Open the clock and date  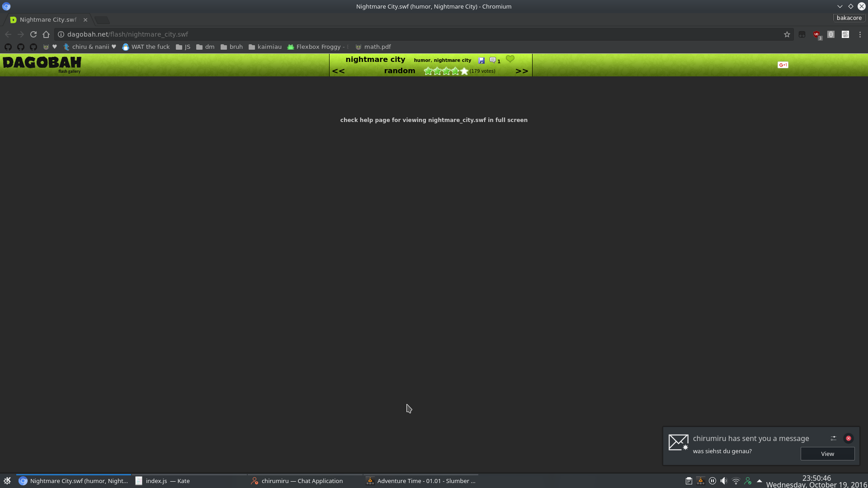(x=816, y=481)
